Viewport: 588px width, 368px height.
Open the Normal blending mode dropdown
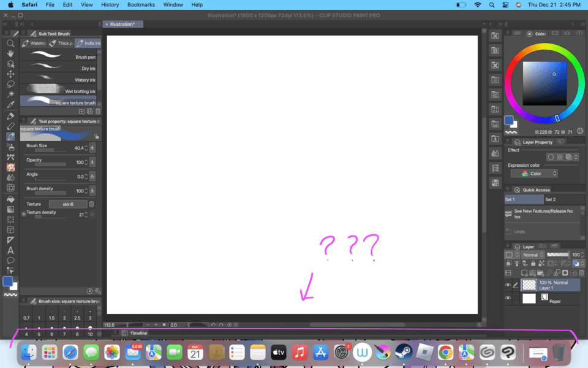click(532, 255)
